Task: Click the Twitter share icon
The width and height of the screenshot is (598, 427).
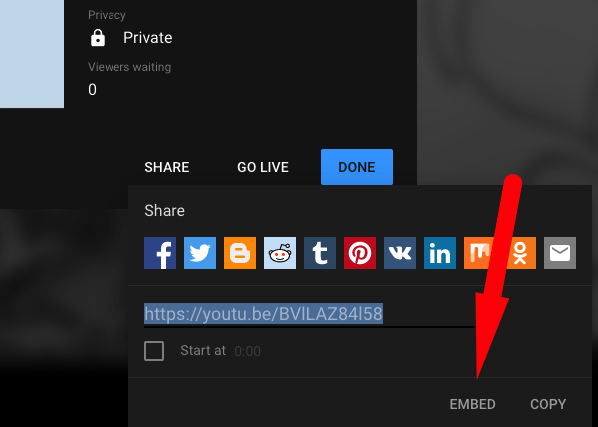Action: click(200, 253)
